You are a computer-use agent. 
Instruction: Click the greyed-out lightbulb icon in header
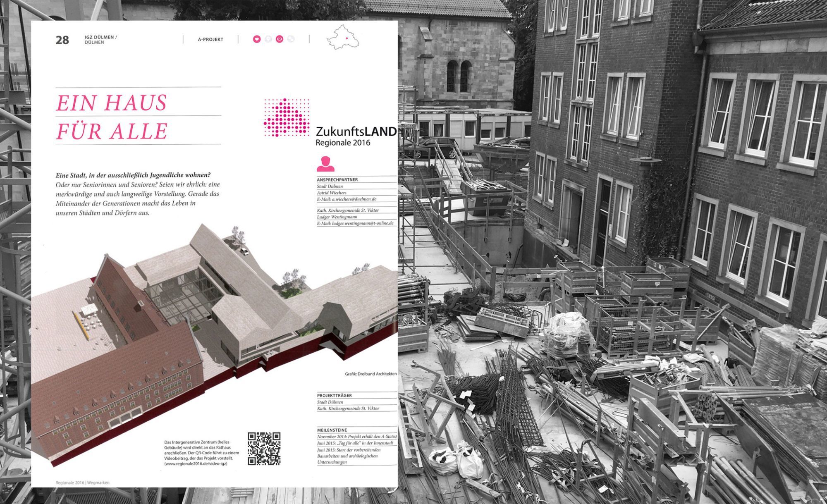[x=268, y=39]
